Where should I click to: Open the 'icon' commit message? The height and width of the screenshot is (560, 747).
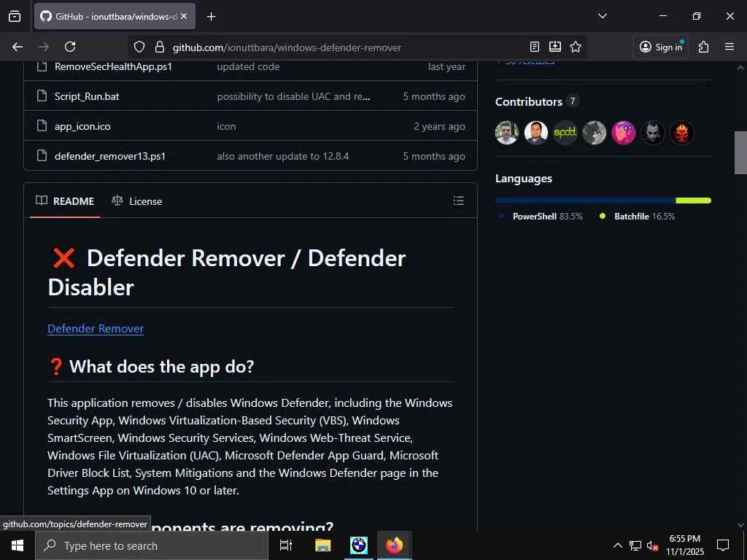226,126
